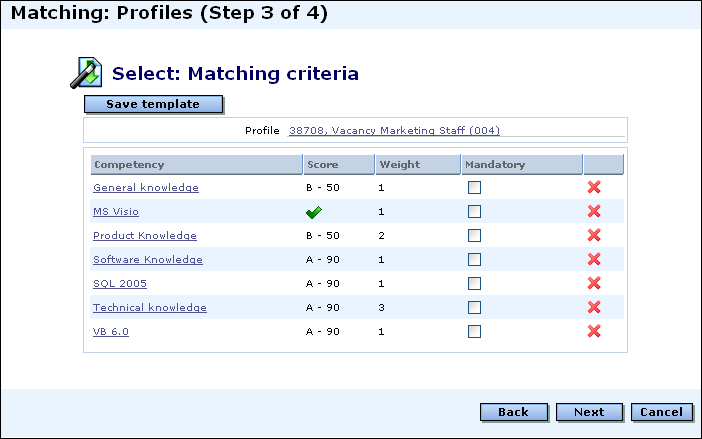This screenshot has height=439, width=702.
Task: Click the Save template button
Action: [154, 104]
